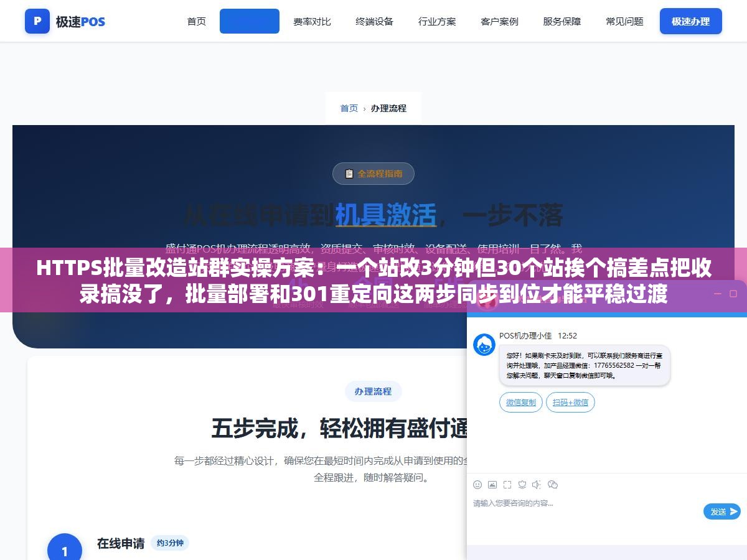
Task: Click the 极速办理 button in header
Action: click(x=691, y=21)
